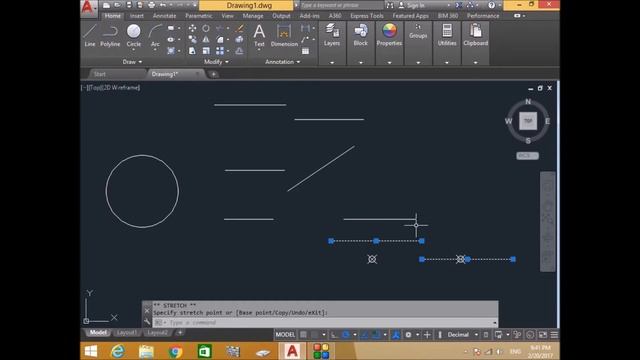Open the Layers panel button
This screenshot has height=360, width=640.
[332, 35]
